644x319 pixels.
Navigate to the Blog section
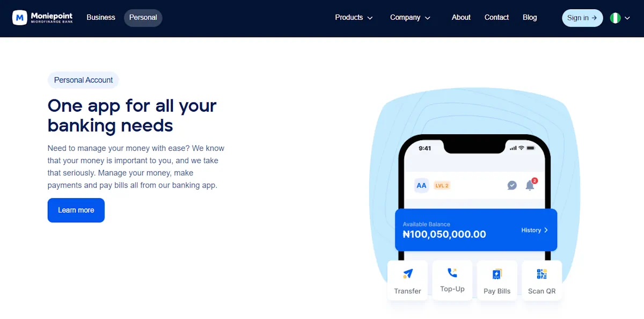[530, 17]
